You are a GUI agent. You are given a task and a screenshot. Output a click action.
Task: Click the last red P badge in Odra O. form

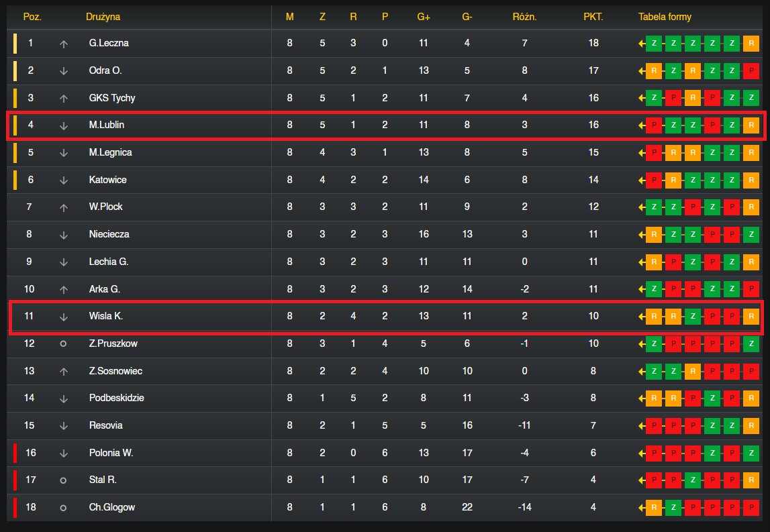click(751, 70)
